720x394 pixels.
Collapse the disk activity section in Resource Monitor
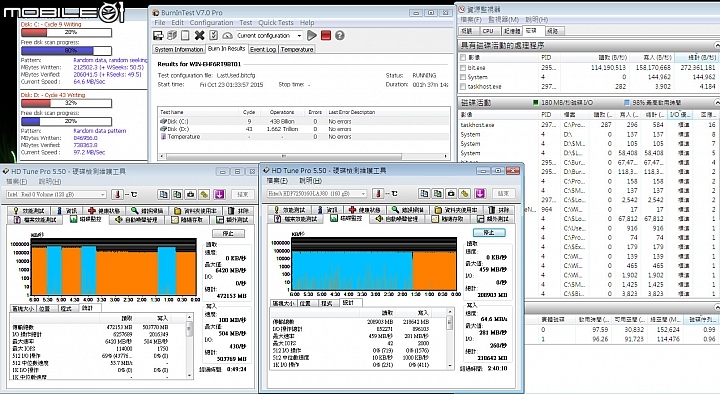[716, 102]
